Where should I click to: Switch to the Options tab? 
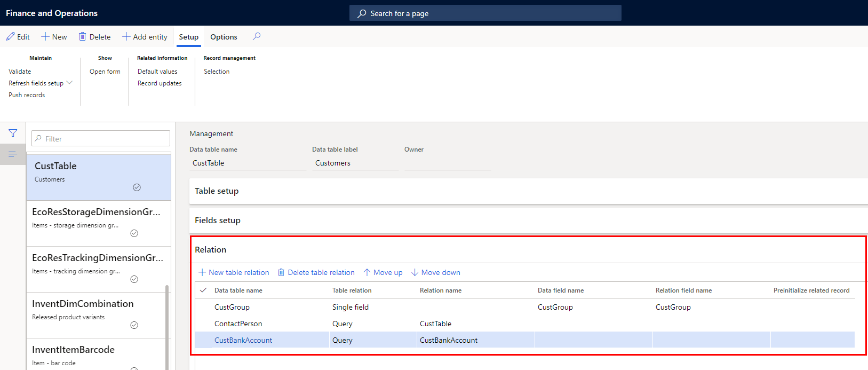click(224, 37)
